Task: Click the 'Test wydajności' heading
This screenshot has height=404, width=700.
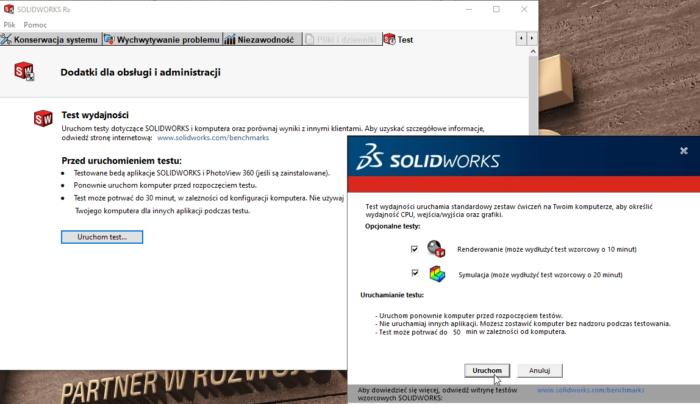Action: coord(95,115)
